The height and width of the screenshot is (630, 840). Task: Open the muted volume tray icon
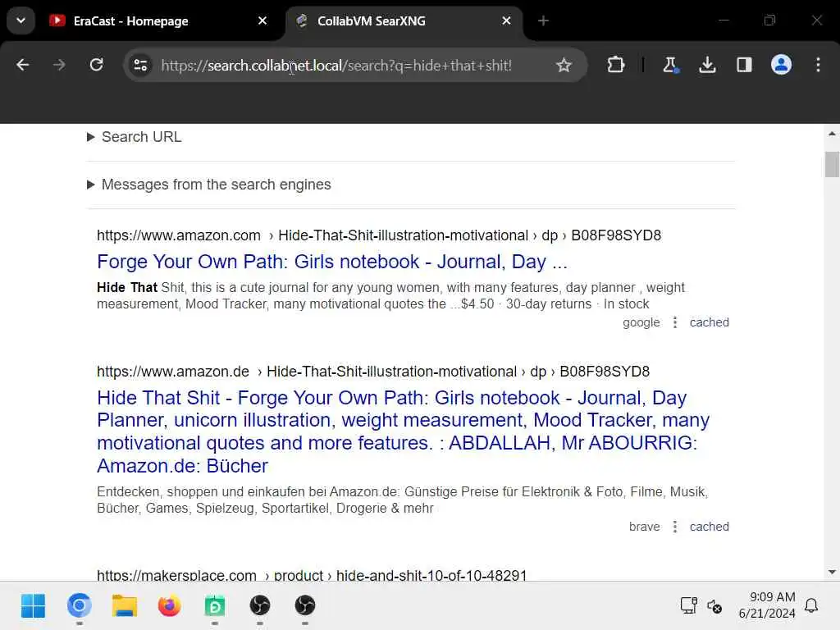coord(714,606)
